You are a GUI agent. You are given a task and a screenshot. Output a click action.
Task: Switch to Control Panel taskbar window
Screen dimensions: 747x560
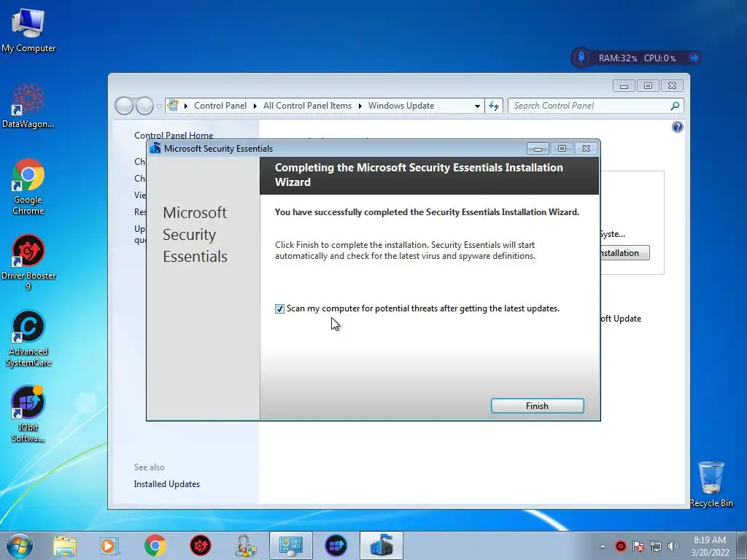pyautogui.click(x=291, y=545)
